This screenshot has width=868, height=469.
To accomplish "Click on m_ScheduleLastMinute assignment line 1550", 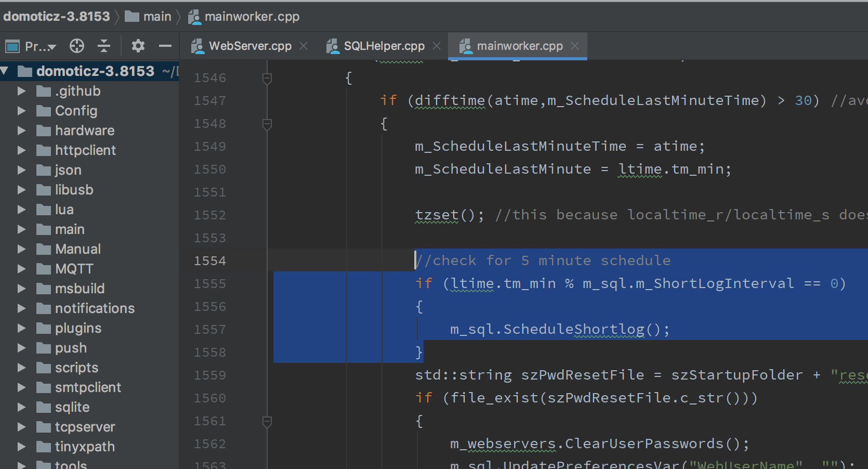I will point(573,169).
